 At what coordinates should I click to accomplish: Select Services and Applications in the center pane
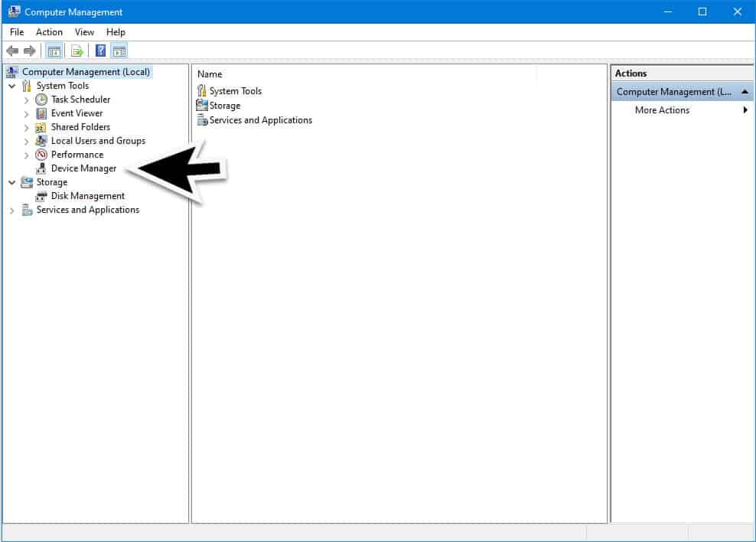(x=261, y=120)
